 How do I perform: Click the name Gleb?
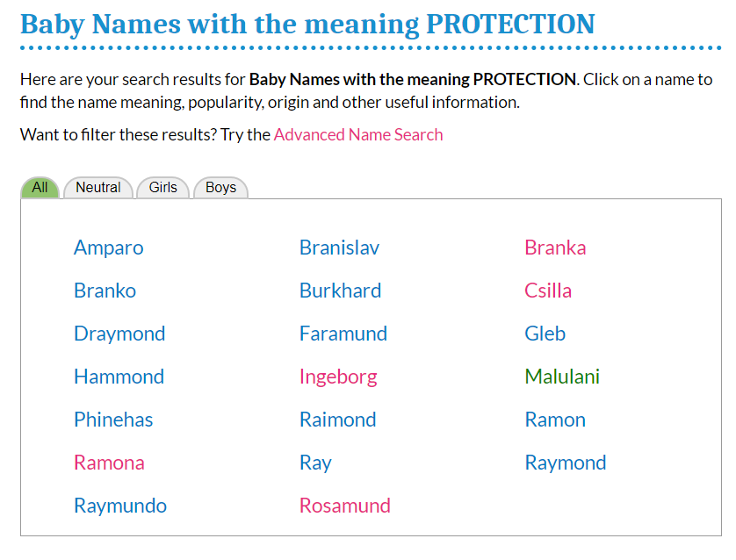pos(545,334)
